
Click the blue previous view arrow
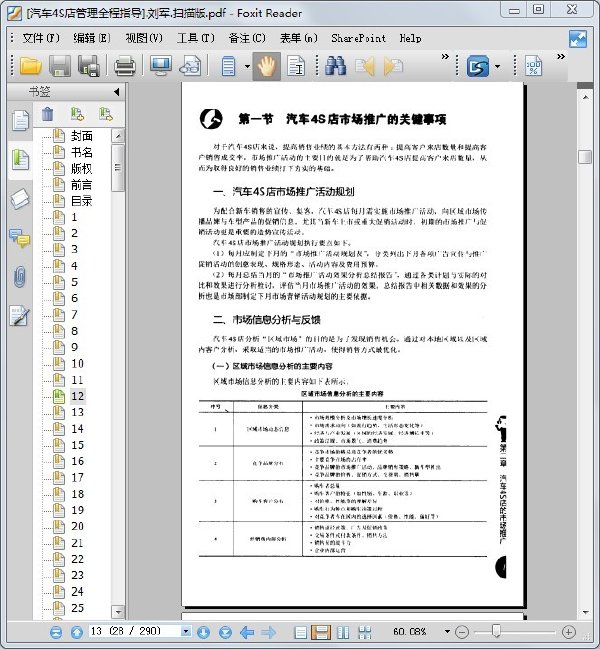[x=247, y=632]
